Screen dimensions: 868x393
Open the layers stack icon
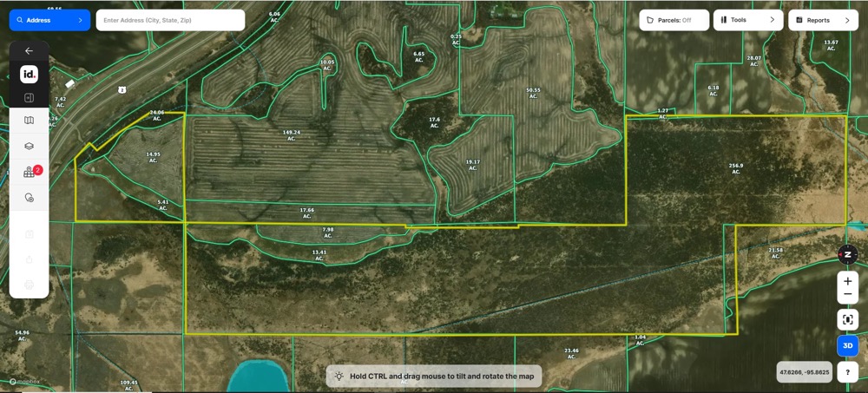point(29,147)
